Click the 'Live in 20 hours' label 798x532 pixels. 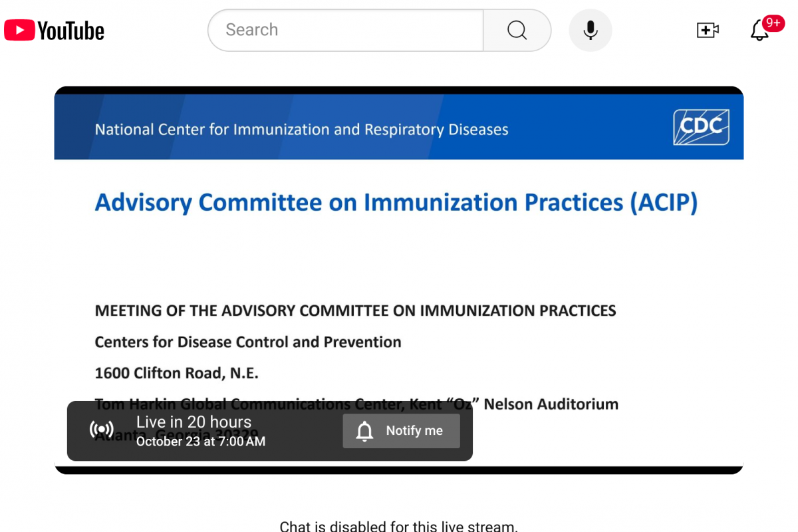tap(194, 422)
